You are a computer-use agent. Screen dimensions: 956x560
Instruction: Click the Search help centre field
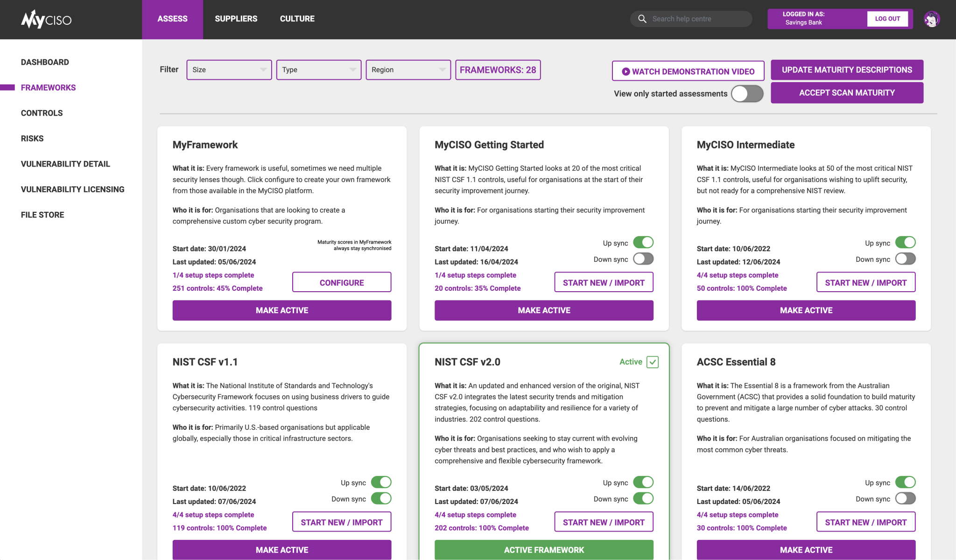click(x=691, y=19)
